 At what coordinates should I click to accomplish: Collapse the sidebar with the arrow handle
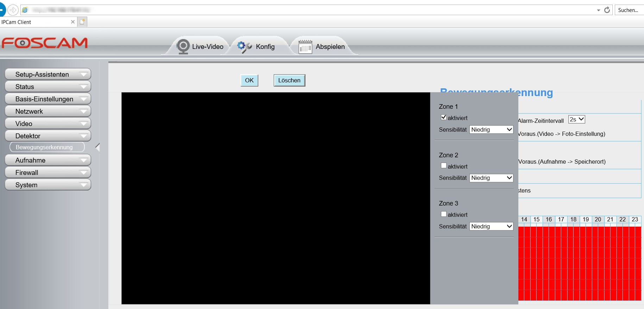coord(97,147)
